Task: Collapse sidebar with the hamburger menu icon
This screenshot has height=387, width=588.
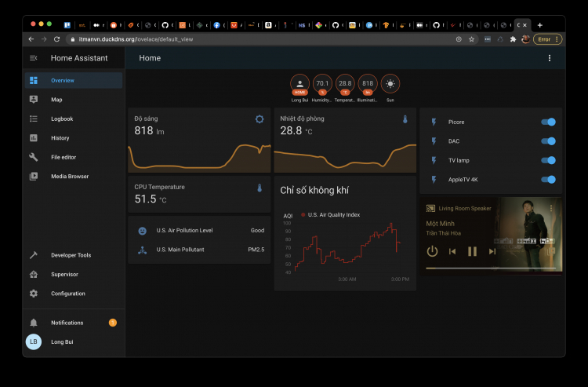Action: pos(34,58)
